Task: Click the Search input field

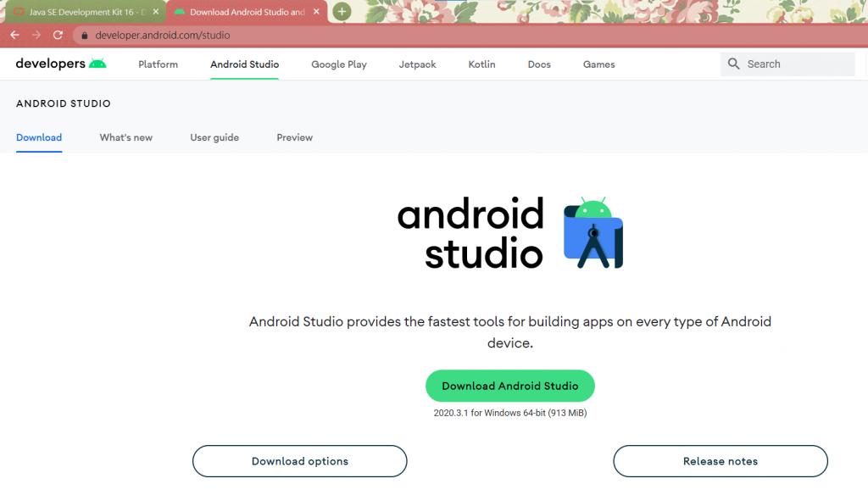Action: 787,64
